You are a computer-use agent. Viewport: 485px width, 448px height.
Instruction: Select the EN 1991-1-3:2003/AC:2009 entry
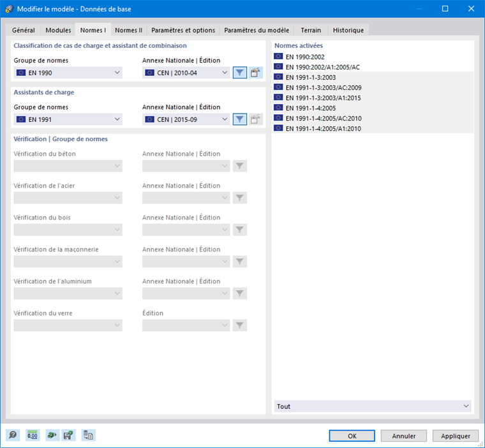coord(373,87)
